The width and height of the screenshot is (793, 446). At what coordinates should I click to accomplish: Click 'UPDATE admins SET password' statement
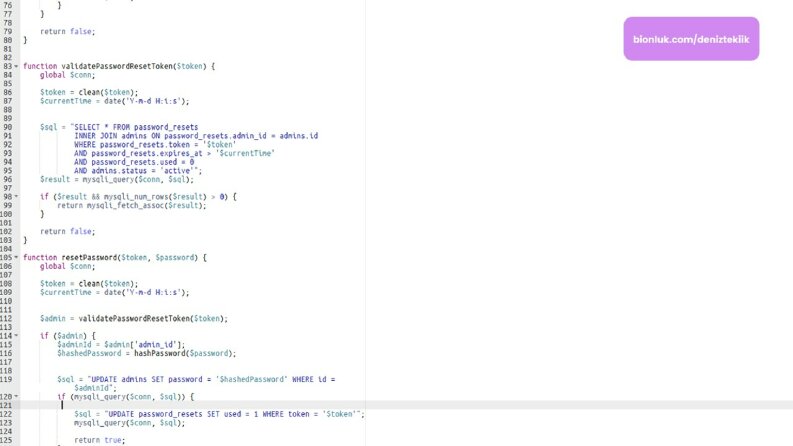click(196, 379)
